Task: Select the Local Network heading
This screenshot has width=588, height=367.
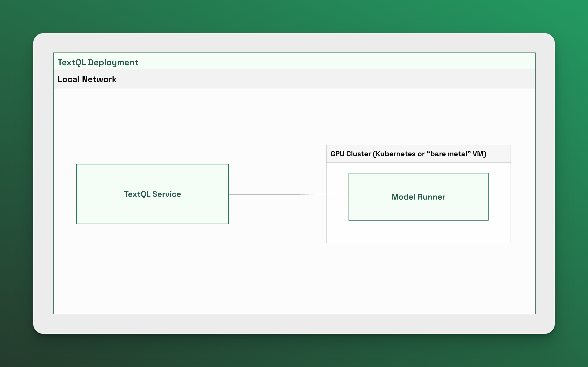Action: tap(87, 79)
